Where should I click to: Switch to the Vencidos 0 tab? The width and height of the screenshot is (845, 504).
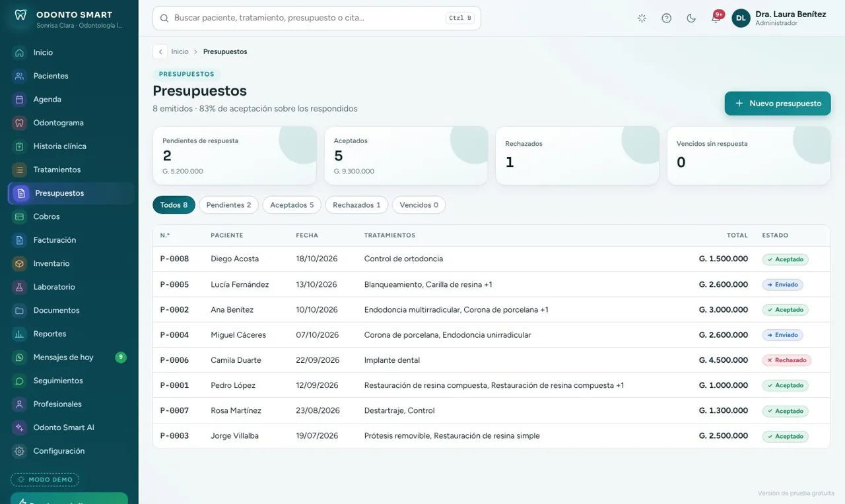pyautogui.click(x=419, y=205)
